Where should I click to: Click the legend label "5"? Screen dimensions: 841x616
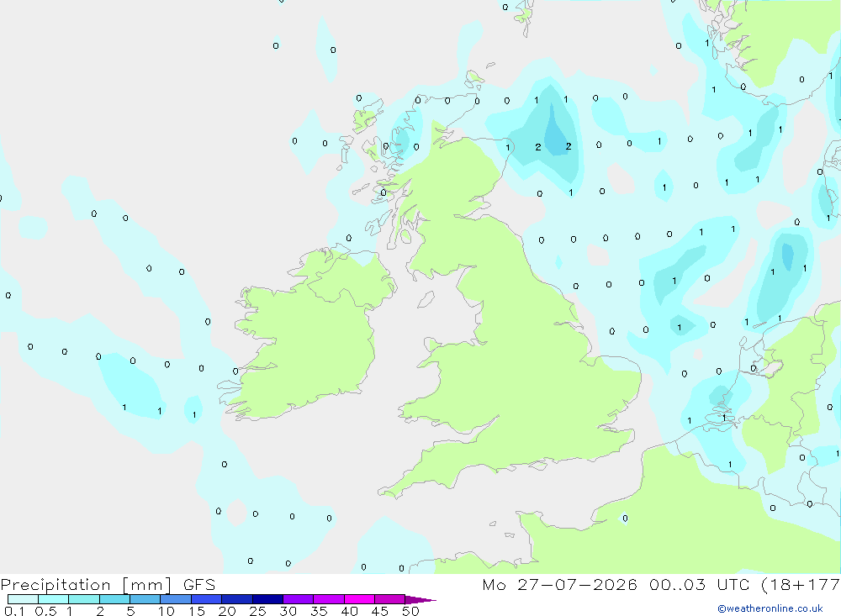[130, 611]
